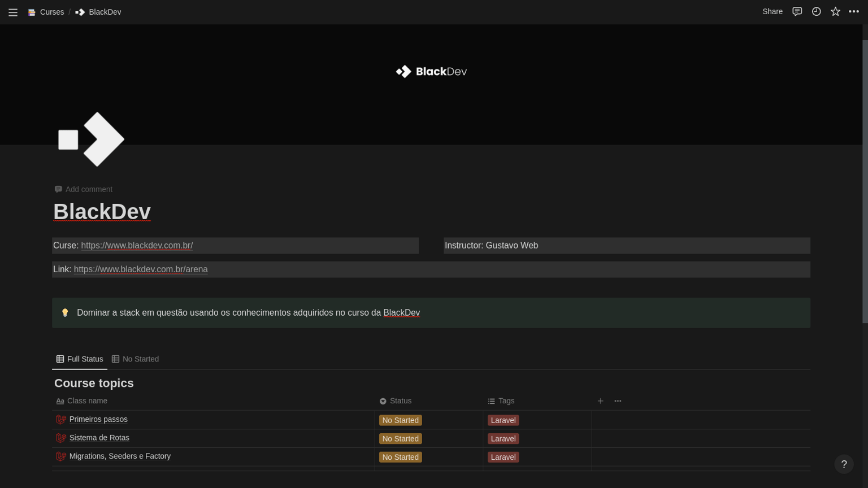868x488 pixels.
Task: Click the Course topics database title
Action: [x=94, y=384]
